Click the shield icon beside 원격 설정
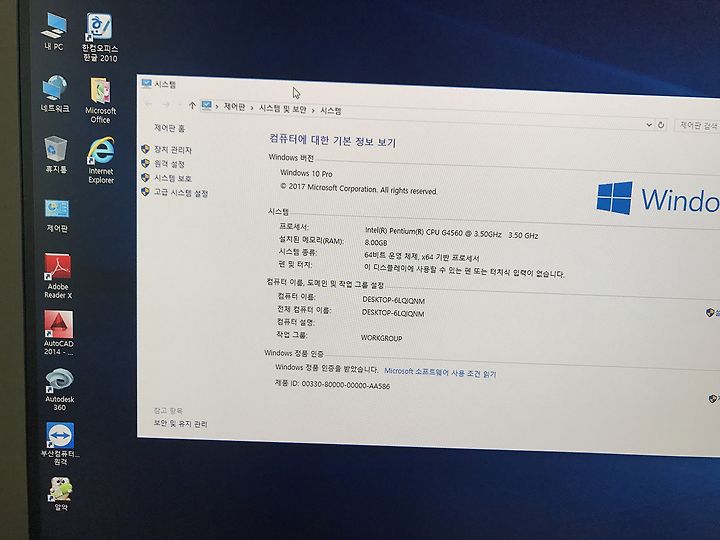 pos(146,163)
